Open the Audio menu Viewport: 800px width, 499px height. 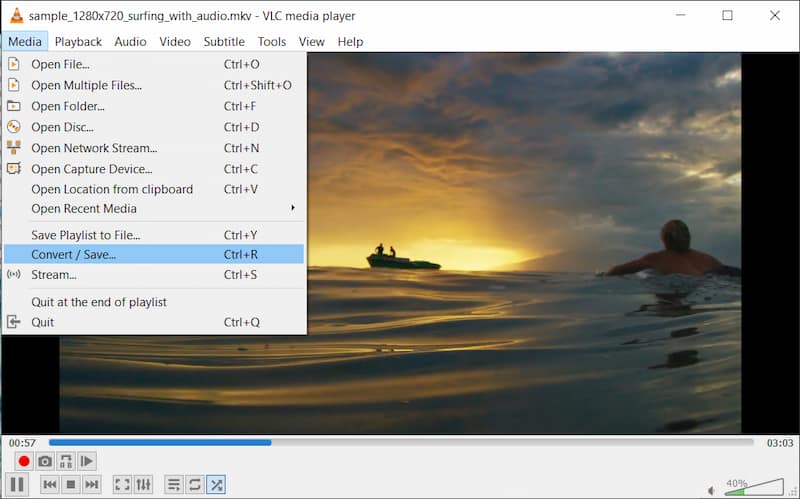pos(130,41)
